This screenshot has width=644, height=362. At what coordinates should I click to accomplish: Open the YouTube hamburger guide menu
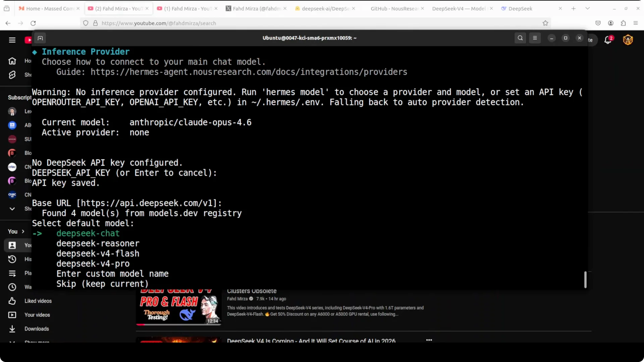12,40
